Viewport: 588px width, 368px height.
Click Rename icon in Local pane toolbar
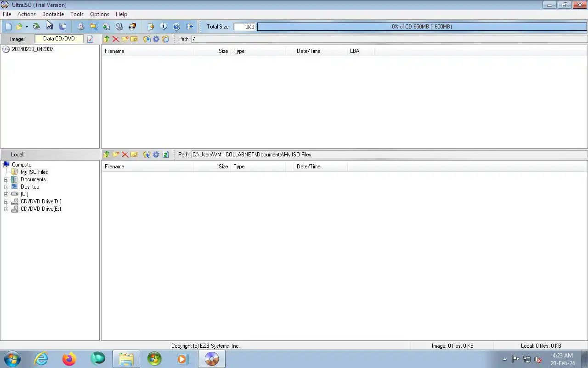pos(134,155)
